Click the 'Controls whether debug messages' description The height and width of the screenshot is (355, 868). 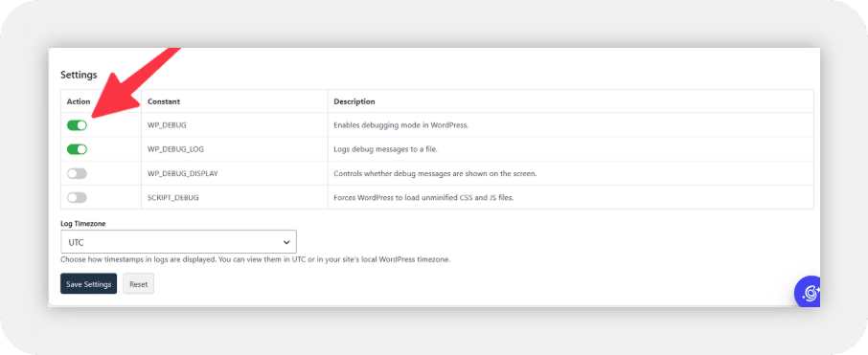pyautogui.click(x=435, y=173)
